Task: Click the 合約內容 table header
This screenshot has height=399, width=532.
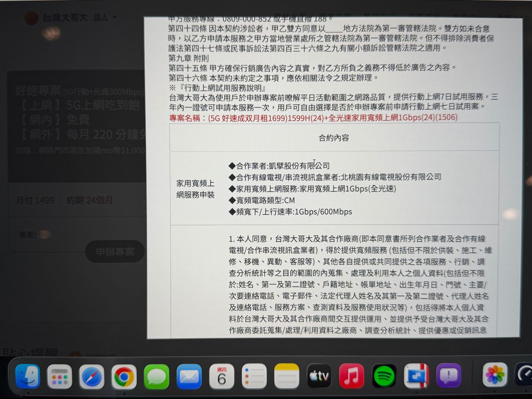Action: coord(334,138)
